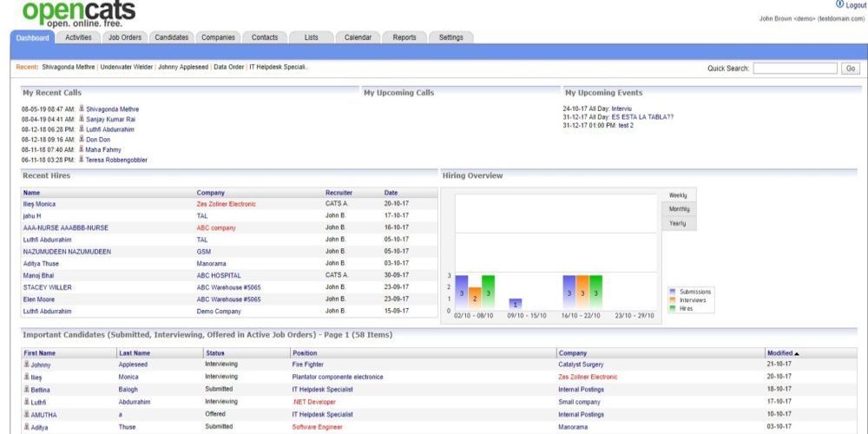Click the OpenCATS logo
The width and height of the screenshot is (868, 434).
[x=80, y=14]
